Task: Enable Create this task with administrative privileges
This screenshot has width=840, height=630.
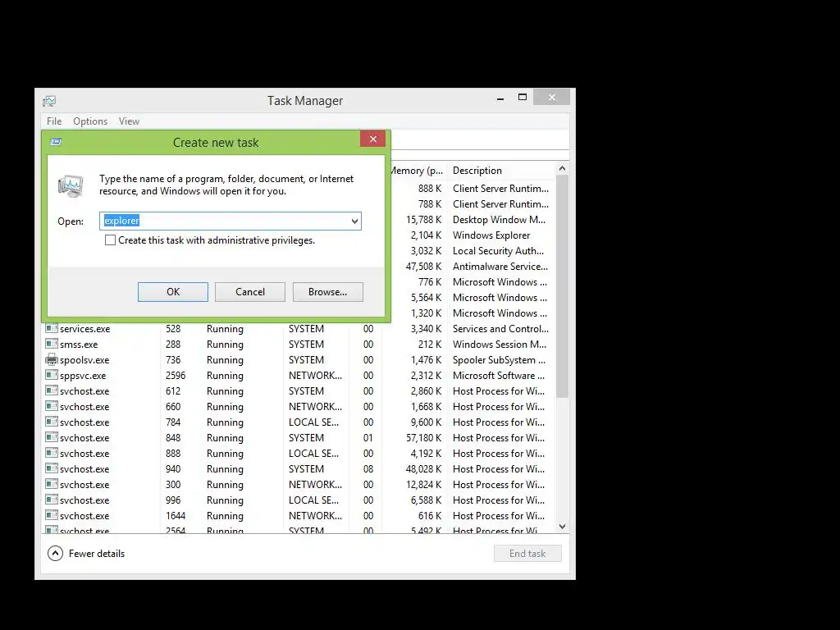Action: click(x=111, y=240)
